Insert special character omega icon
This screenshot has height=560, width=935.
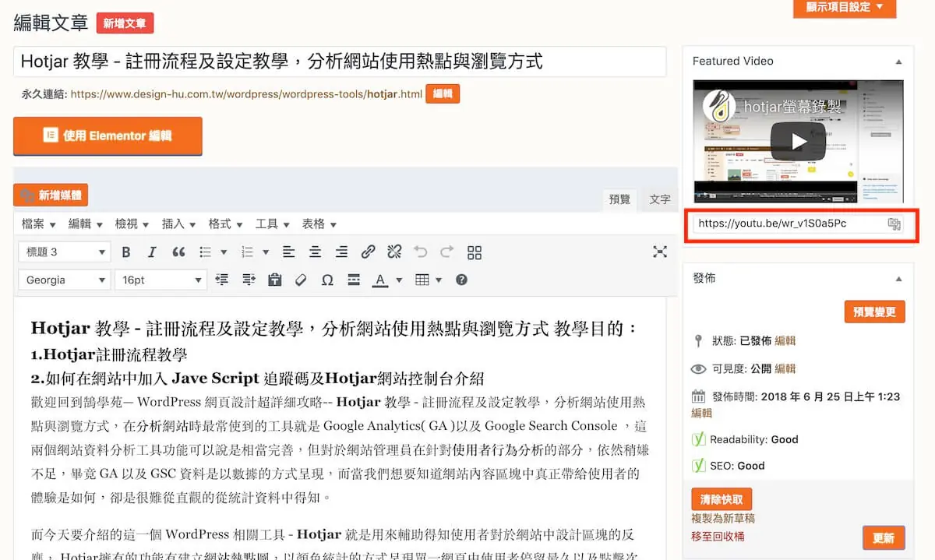[x=327, y=280]
